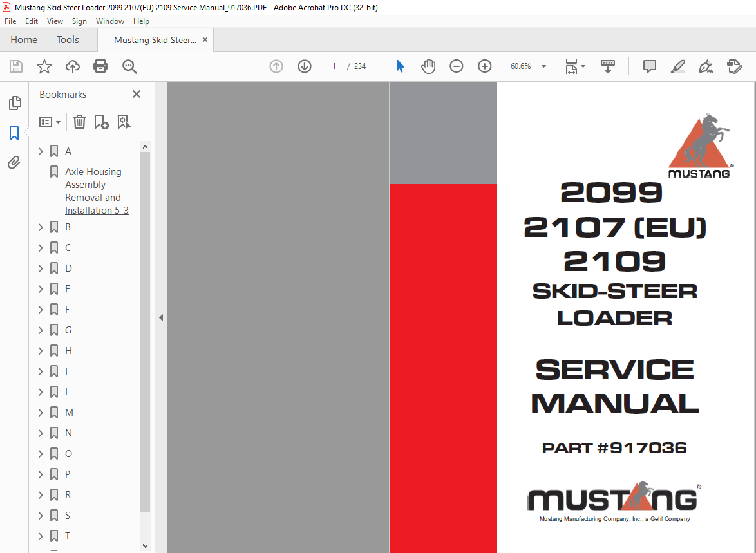Close the Mustang Skid Steer document tab
Image resolution: width=756 pixels, height=553 pixels.
click(x=205, y=39)
